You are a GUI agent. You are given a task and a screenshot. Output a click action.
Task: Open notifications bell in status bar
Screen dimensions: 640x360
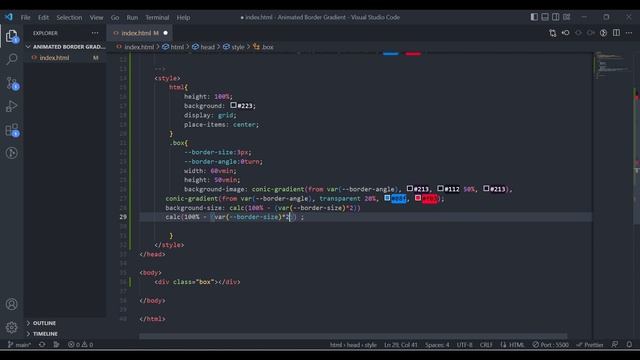(x=629, y=344)
